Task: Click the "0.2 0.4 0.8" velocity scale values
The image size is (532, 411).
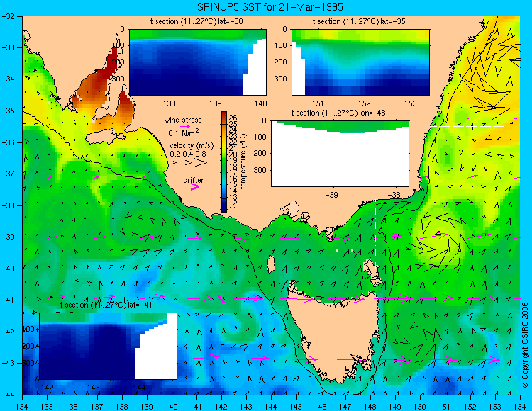Action: 188,154
